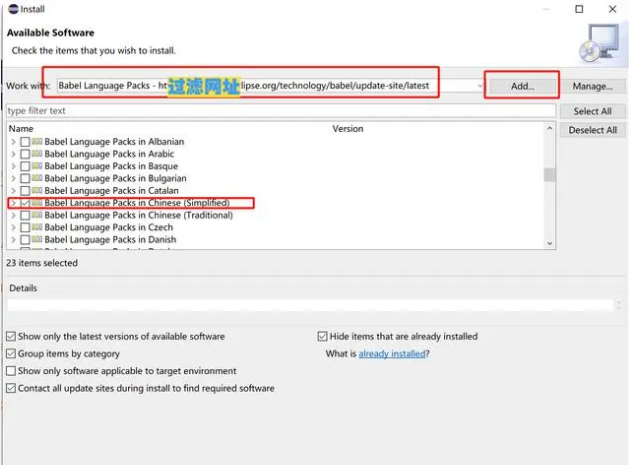Expand the Czech language pack node

click(13, 227)
